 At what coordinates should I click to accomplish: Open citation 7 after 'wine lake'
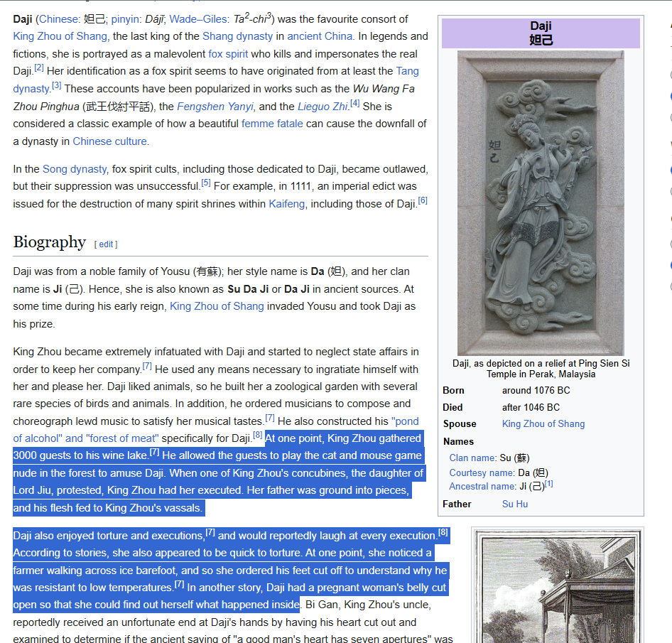coord(155,453)
